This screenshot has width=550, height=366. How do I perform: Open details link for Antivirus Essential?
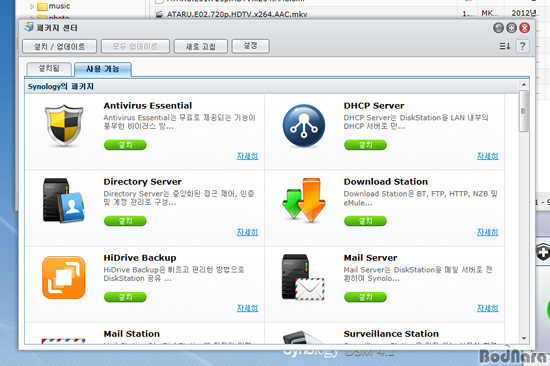click(x=247, y=156)
